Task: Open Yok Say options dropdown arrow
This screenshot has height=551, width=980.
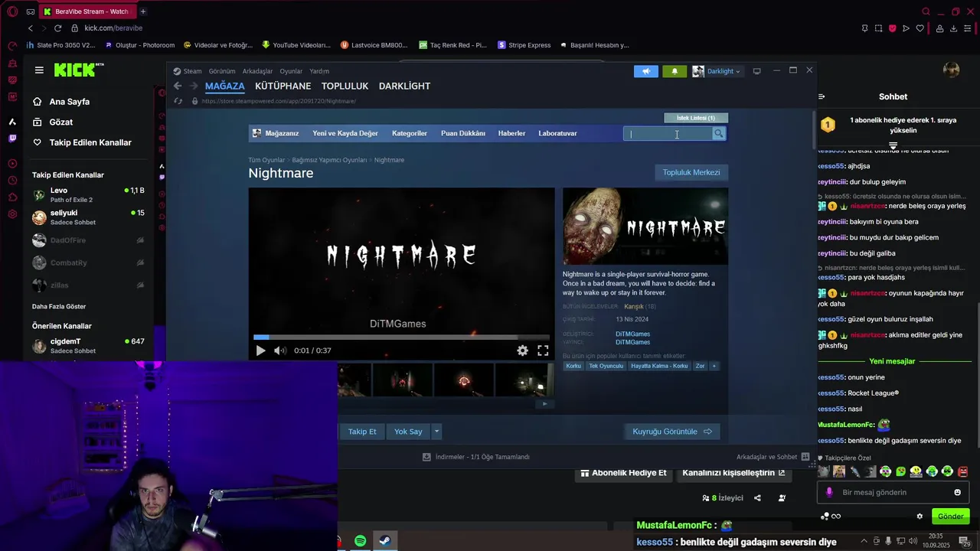Action: pyautogui.click(x=436, y=432)
